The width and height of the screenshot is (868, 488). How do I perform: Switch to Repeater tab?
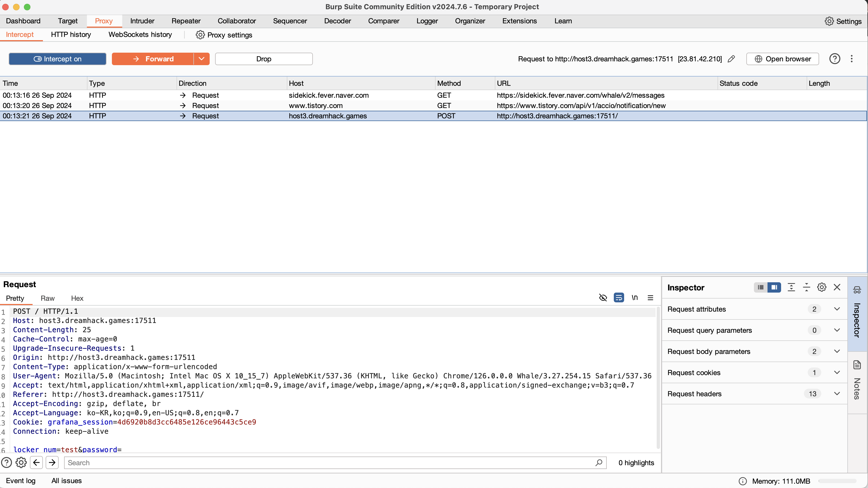186,21
